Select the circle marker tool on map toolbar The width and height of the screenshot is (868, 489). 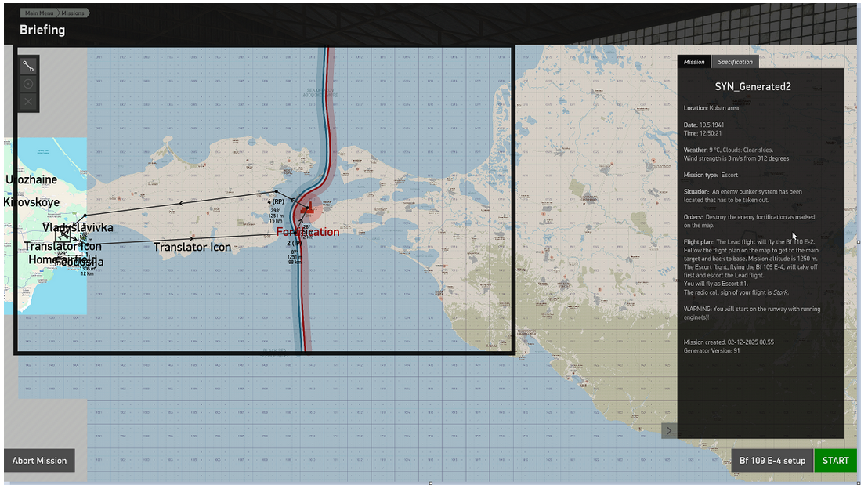pyautogui.click(x=28, y=84)
